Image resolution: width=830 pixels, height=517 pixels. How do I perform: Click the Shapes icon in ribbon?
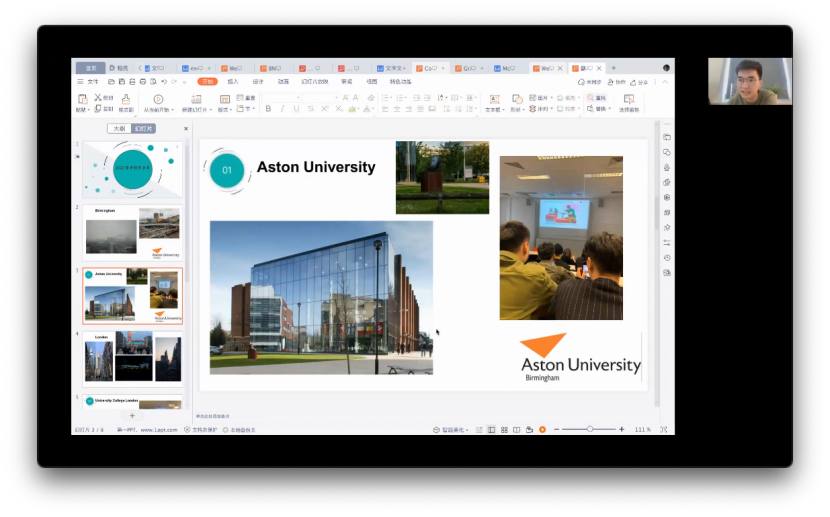(517, 99)
